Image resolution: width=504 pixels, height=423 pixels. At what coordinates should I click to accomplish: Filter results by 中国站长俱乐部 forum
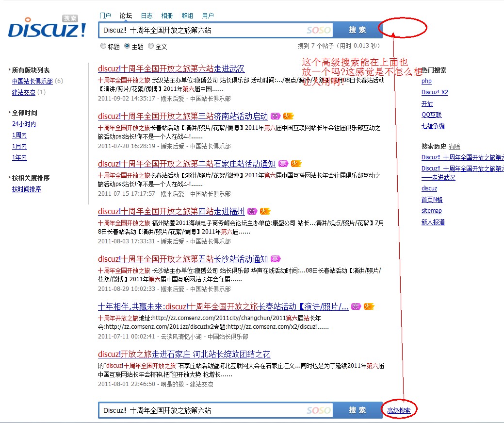point(33,81)
